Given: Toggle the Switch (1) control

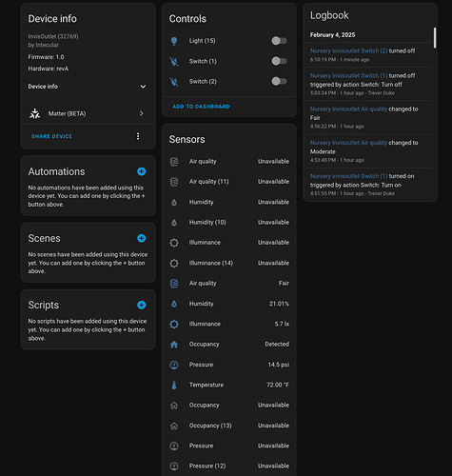Looking at the screenshot, I should pos(279,61).
